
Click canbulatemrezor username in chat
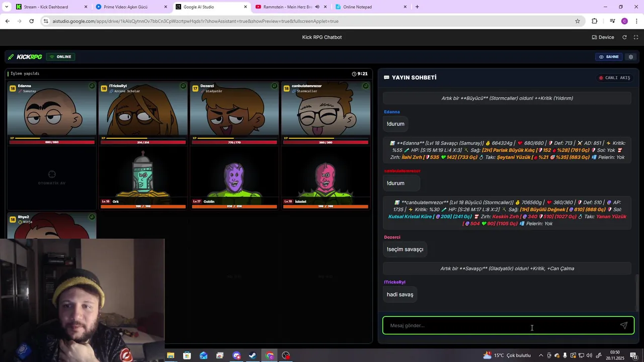coord(402,171)
